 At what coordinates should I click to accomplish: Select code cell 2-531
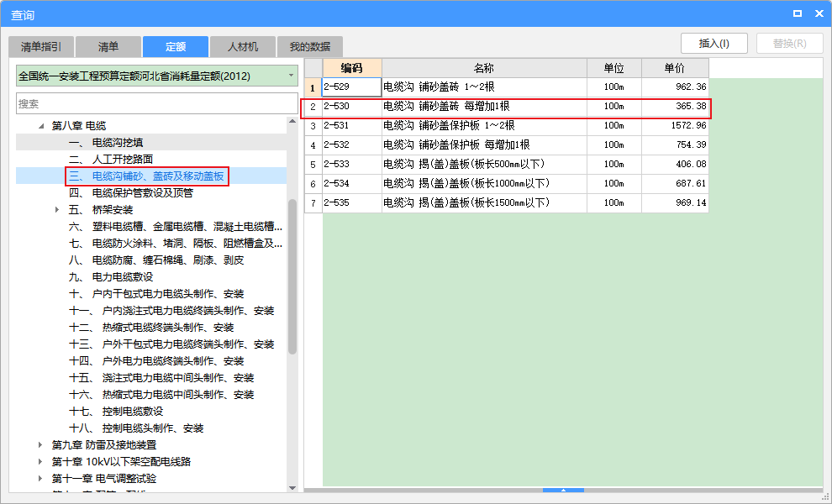pos(352,126)
